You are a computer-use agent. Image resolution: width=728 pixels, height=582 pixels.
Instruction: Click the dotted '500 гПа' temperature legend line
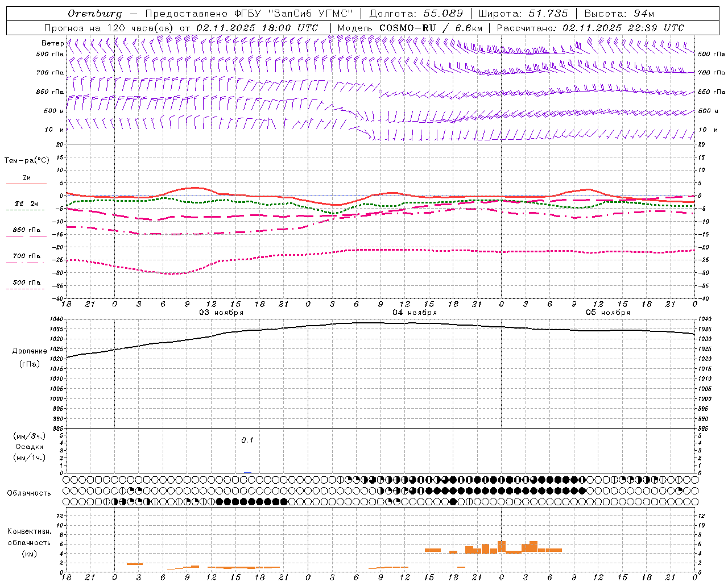(x=26, y=289)
